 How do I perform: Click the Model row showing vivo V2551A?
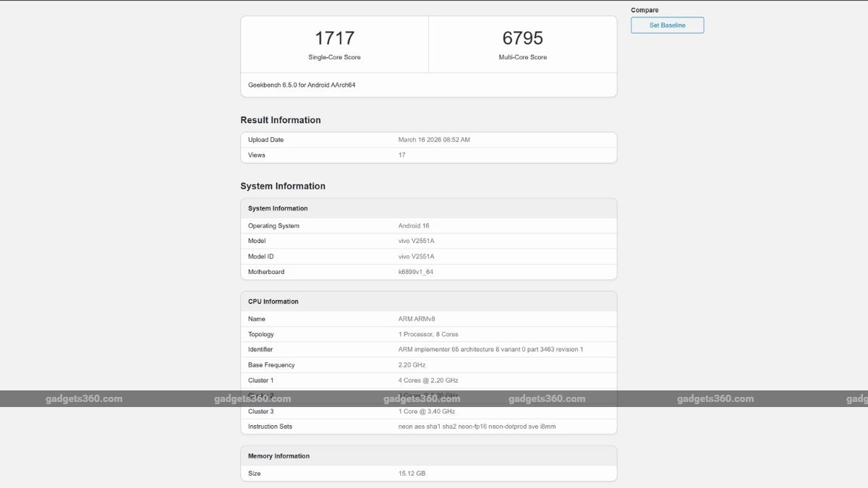click(x=428, y=241)
